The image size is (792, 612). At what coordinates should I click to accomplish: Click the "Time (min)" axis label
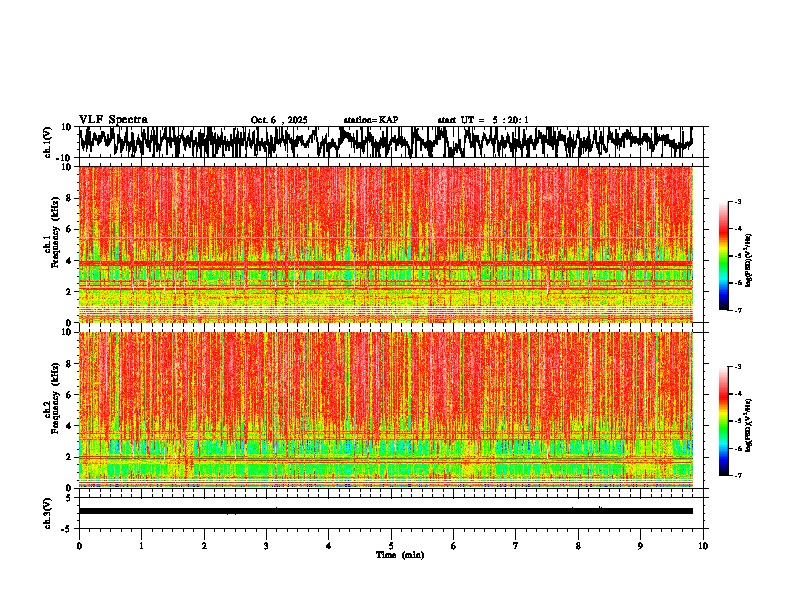click(400, 555)
